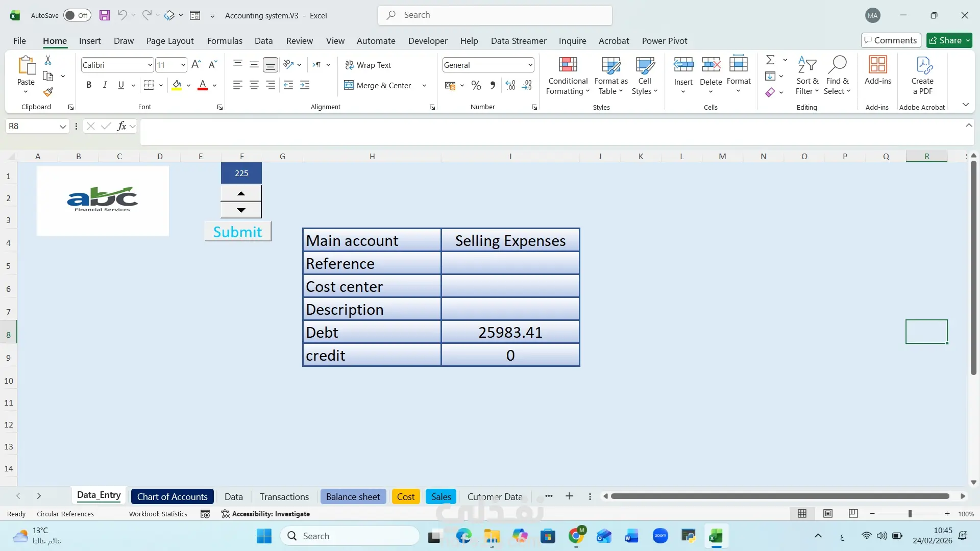Open the Name Box dropdown arrow
The image size is (980, 551).
pyautogui.click(x=62, y=127)
